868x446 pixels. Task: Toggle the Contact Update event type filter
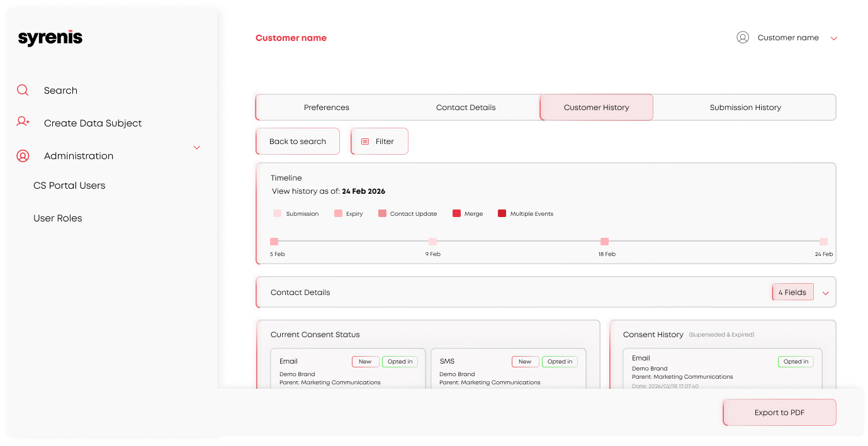382,213
